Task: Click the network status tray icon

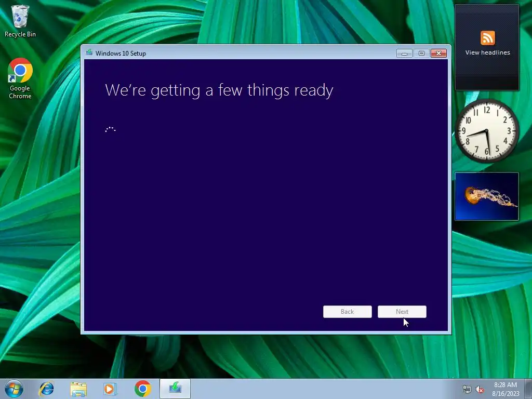Action: [x=467, y=389]
